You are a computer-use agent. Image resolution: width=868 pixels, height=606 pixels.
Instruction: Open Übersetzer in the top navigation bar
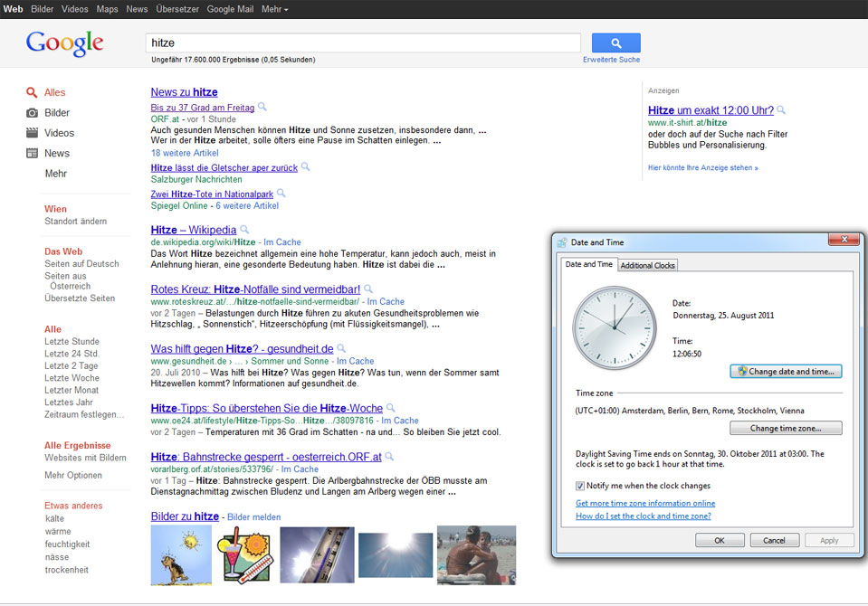coord(177,9)
